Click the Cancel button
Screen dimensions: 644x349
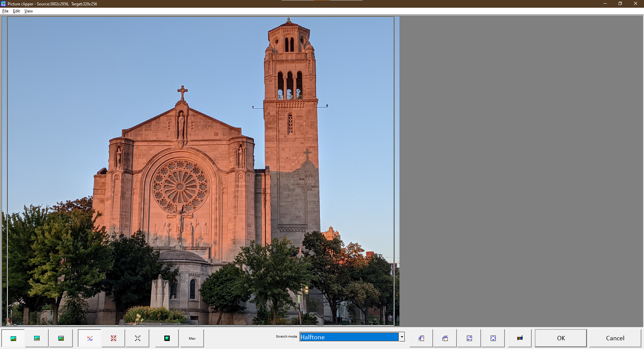click(615, 338)
